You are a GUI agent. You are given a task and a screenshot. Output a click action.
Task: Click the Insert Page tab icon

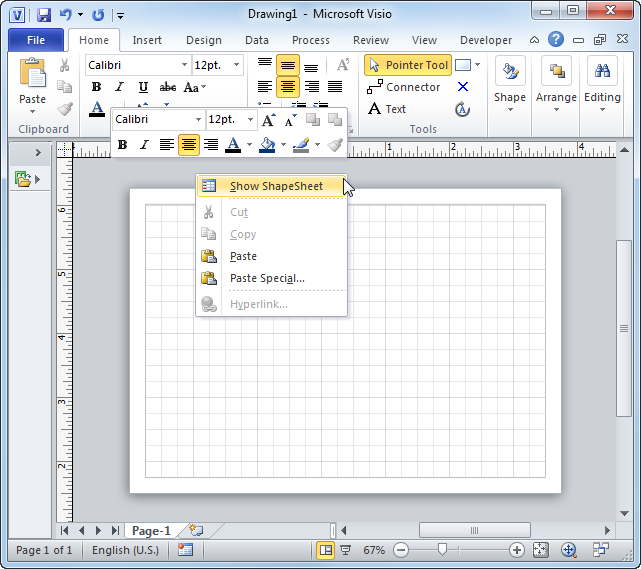pyautogui.click(x=196, y=531)
